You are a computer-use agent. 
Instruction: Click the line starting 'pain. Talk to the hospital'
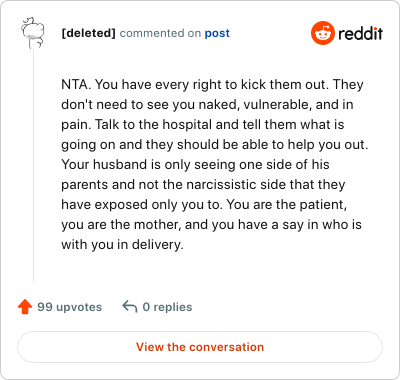pyautogui.click(x=203, y=124)
